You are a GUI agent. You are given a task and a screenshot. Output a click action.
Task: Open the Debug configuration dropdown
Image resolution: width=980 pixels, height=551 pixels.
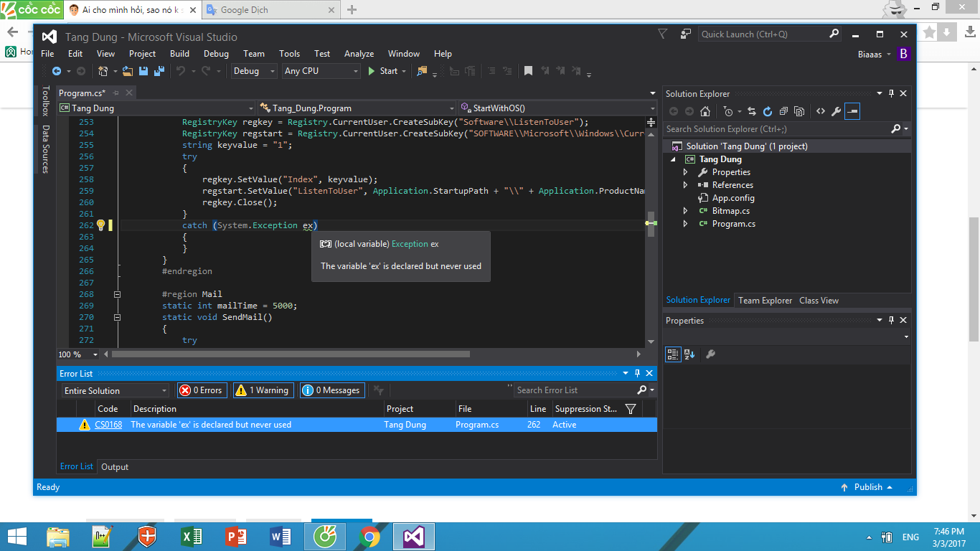[x=254, y=71]
